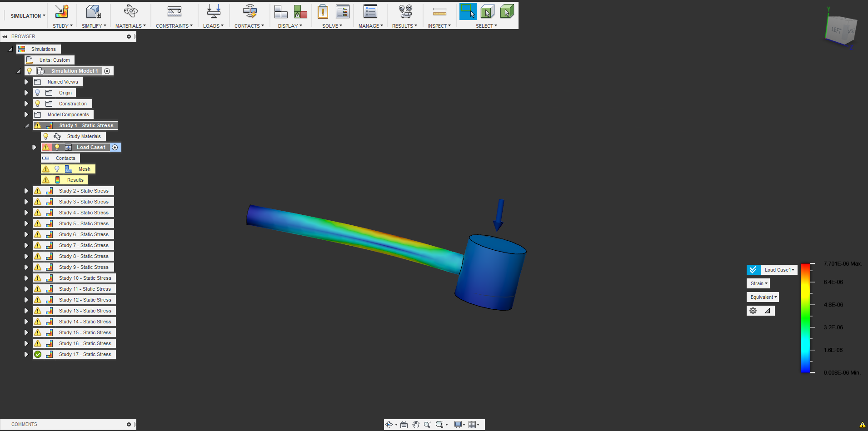
Task: Activate Simulation Model 1 radio button
Action: click(107, 71)
